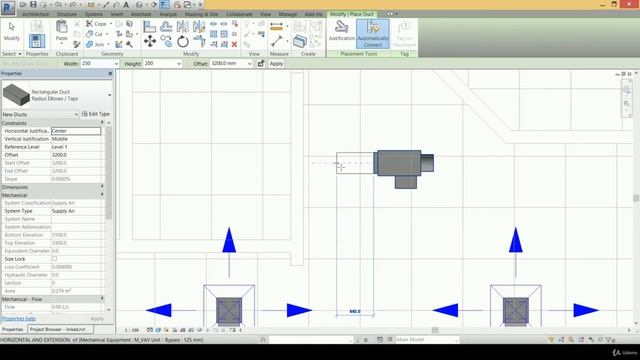
Task: Toggle the Properties palette button in ribbon
Action: pos(37,41)
